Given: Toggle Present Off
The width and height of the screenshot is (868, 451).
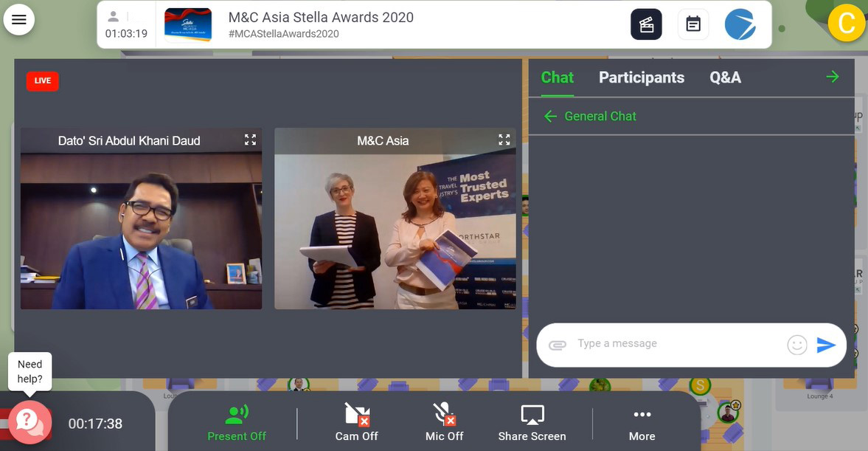Looking at the screenshot, I should 237,423.
